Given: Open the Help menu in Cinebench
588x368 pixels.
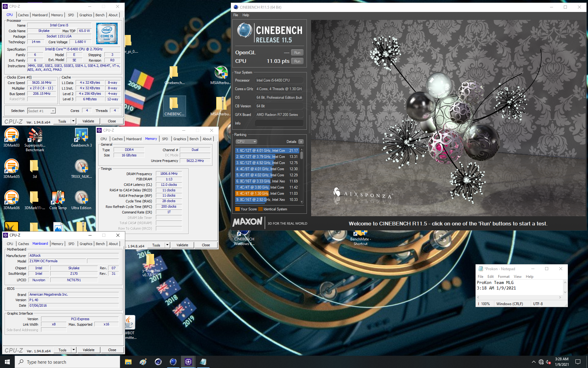Looking at the screenshot, I should point(246,15).
